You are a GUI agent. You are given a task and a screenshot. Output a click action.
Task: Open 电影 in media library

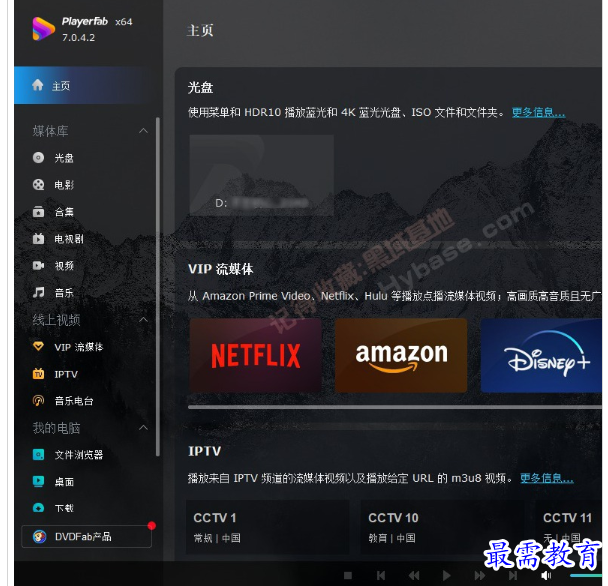64,185
